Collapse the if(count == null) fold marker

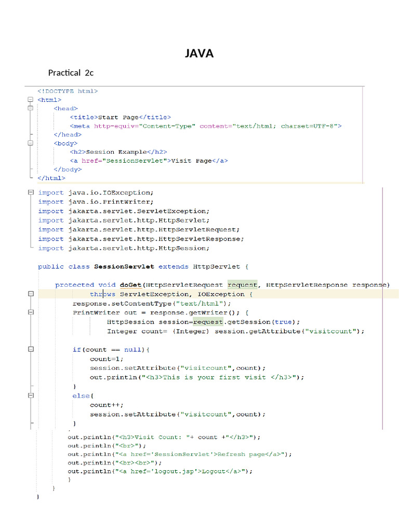point(31,349)
